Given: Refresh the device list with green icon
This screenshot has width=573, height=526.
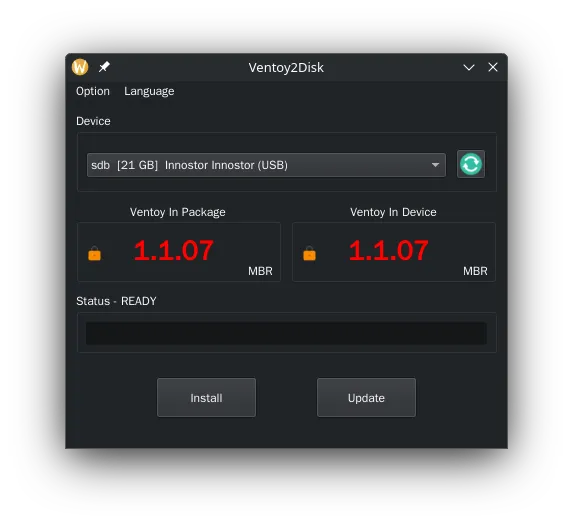Looking at the screenshot, I should coord(471,164).
